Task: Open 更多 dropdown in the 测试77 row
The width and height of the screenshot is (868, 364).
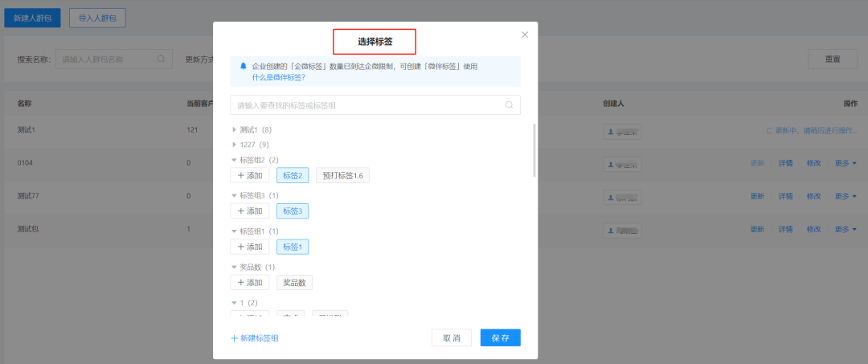Action: pos(845,196)
